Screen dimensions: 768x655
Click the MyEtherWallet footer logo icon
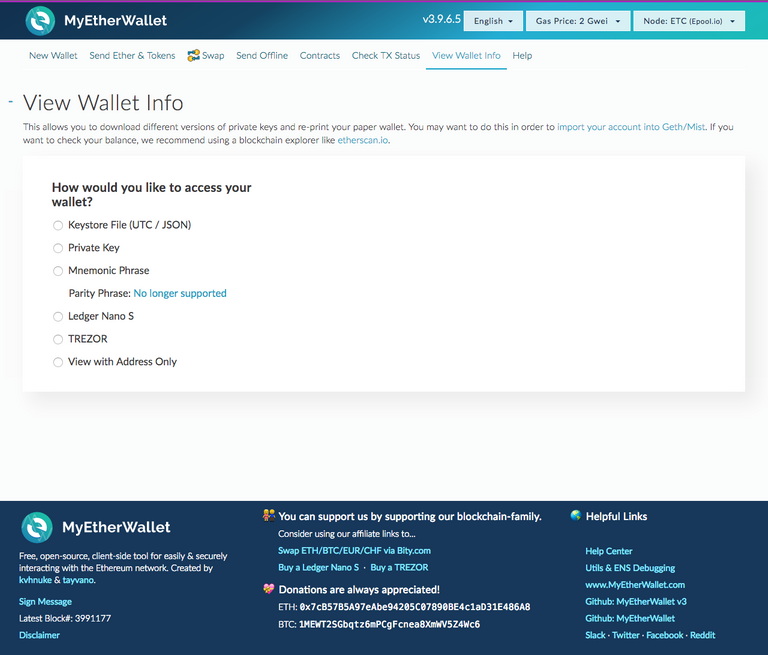(x=37, y=527)
